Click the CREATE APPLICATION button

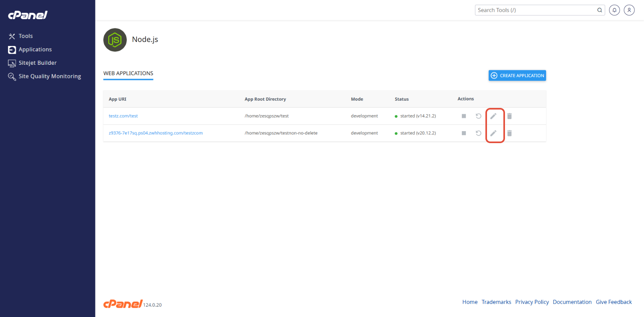click(x=517, y=76)
